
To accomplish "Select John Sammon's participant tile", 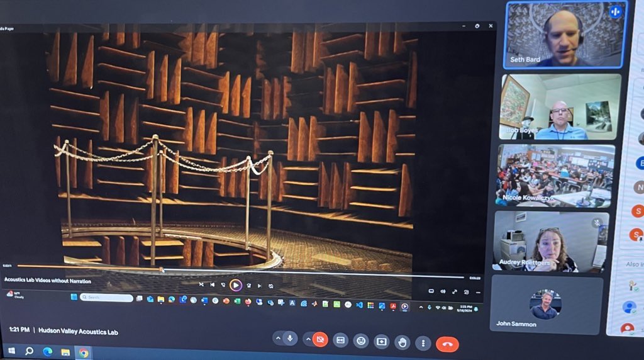I will pyautogui.click(x=547, y=303).
